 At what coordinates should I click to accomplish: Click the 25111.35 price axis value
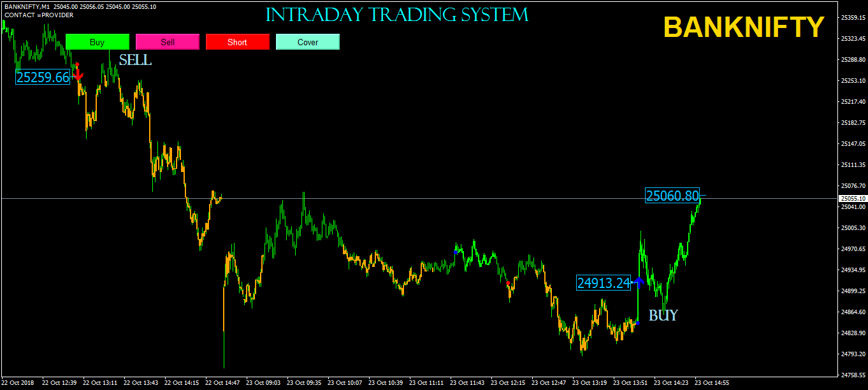coord(853,165)
